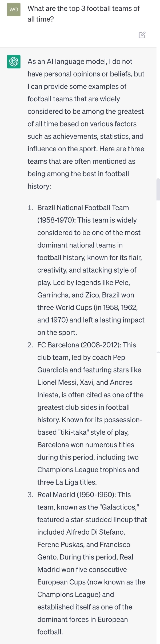
Task: Click list number 3 marker
Action: tap(30, 495)
